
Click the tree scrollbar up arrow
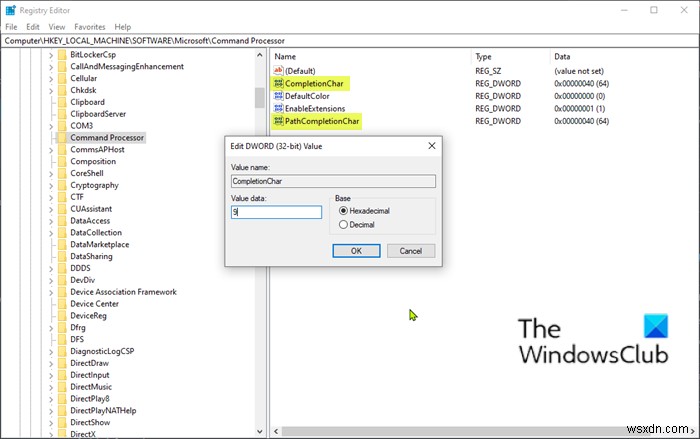pyautogui.click(x=260, y=55)
